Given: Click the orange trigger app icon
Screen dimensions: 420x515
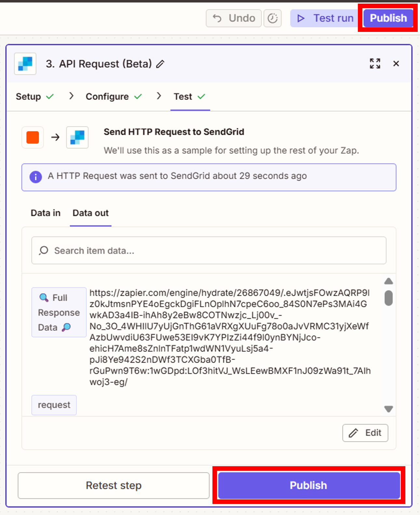Looking at the screenshot, I should pyautogui.click(x=33, y=137).
